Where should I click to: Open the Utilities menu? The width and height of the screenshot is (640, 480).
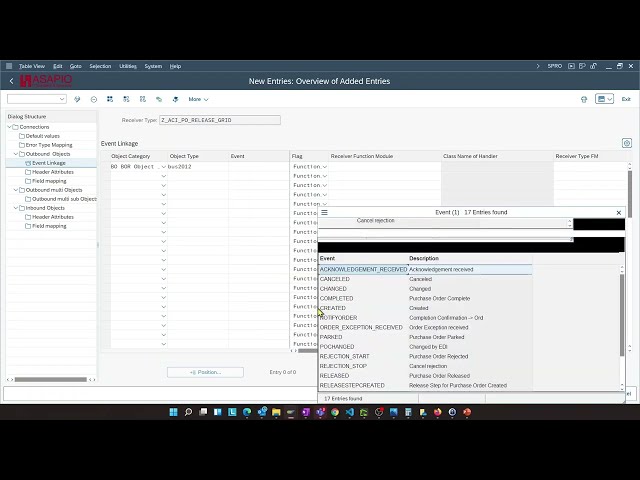(128, 66)
